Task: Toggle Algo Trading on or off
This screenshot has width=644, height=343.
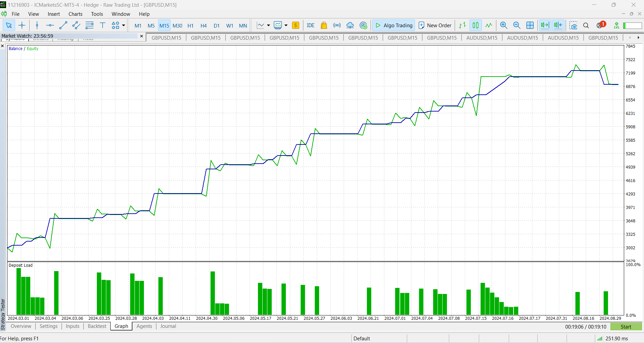Action: tap(393, 26)
